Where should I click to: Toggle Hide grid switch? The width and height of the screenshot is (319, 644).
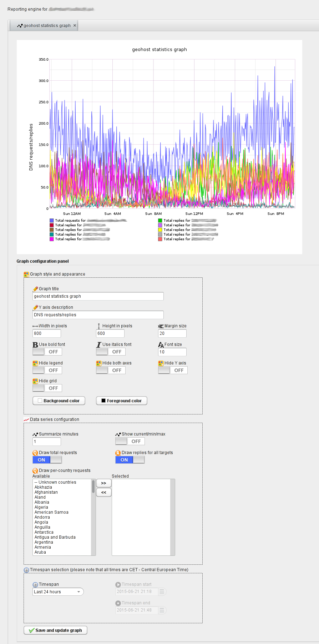click(47, 388)
